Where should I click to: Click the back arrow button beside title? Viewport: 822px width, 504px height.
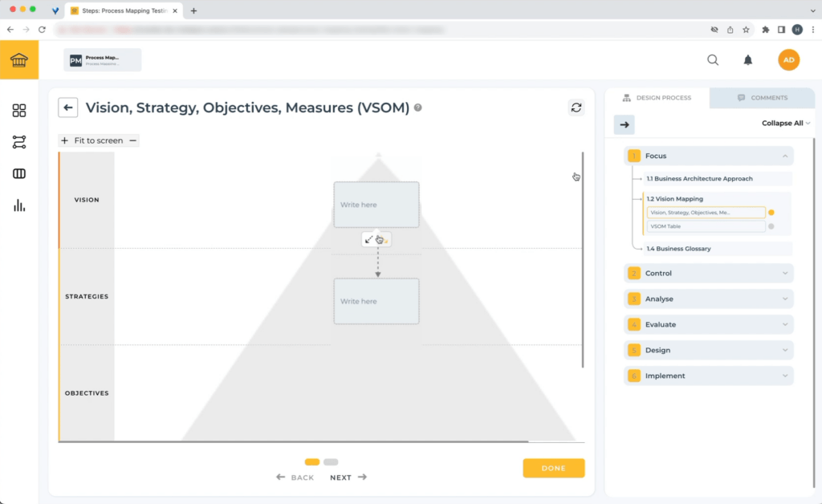[68, 108]
